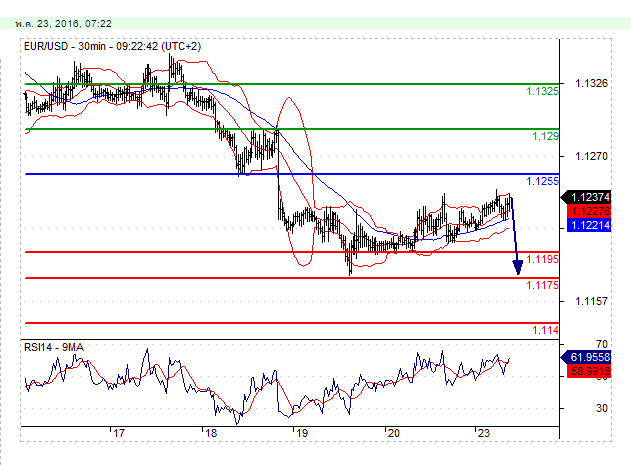Click the red 1.1175 support label

[x=542, y=285]
